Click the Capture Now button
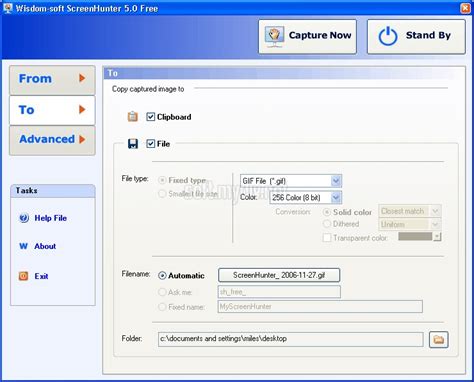Screen dimensions: 474x382 pos(307,36)
